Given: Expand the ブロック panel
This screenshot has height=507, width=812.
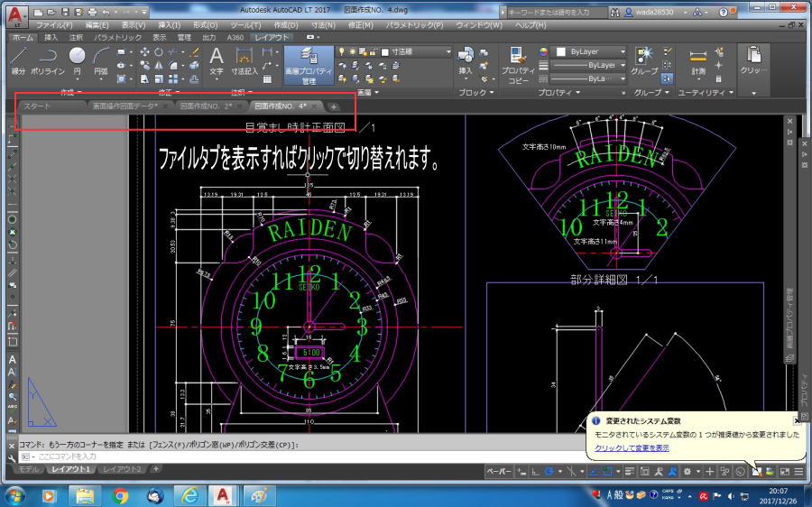Looking at the screenshot, I should coord(475,92).
